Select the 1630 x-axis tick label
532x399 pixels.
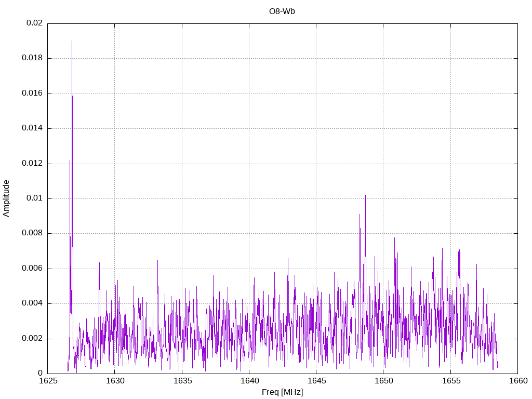[x=115, y=381]
